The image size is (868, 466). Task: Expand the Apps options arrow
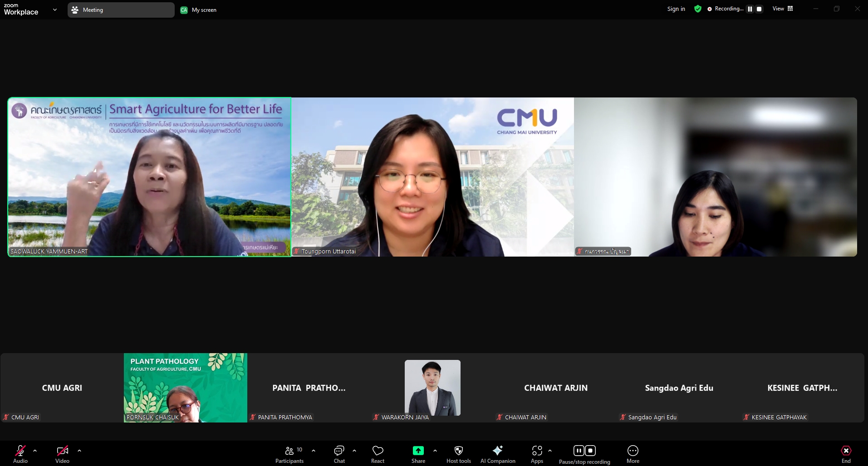tap(550, 451)
